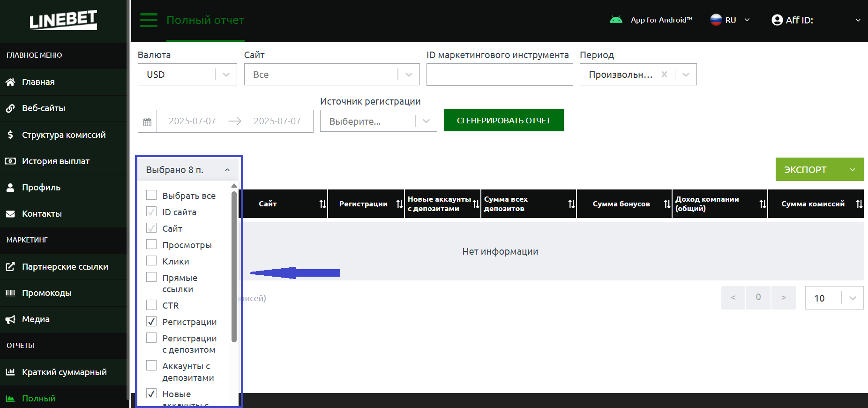Enable the Просмотры checkbox
This screenshot has width=868, height=408.
[151, 244]
